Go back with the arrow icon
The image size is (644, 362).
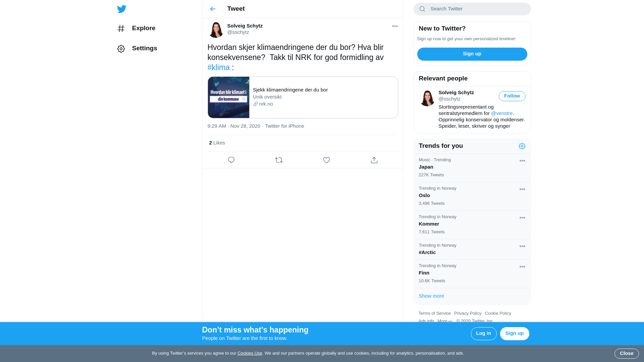[213, 9]
